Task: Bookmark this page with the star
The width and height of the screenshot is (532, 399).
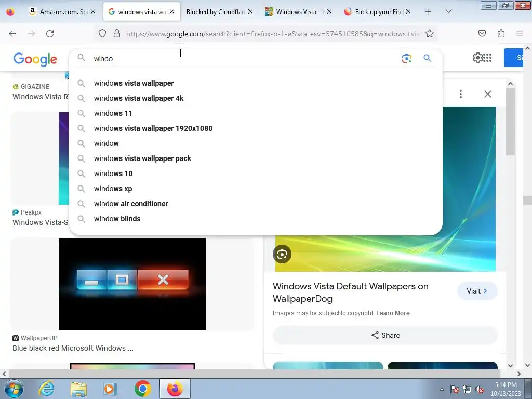Action: [430, 34]
